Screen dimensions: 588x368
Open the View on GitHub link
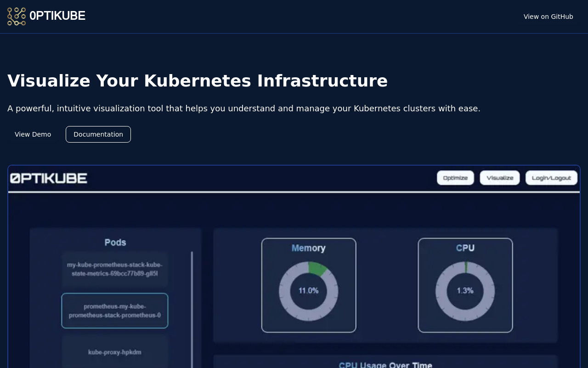(548, 17)
